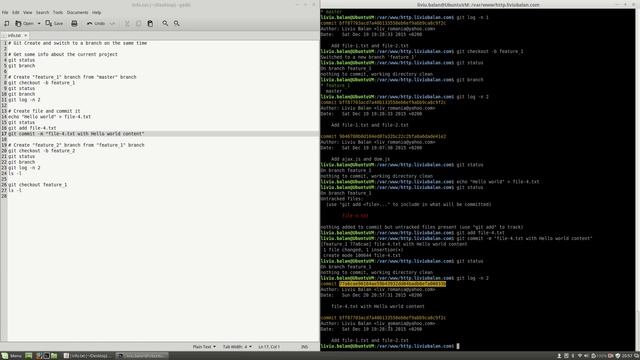Click the user applet tray icon
The width and height of the screenshot is (640, 360).
[x=559, y=356]
